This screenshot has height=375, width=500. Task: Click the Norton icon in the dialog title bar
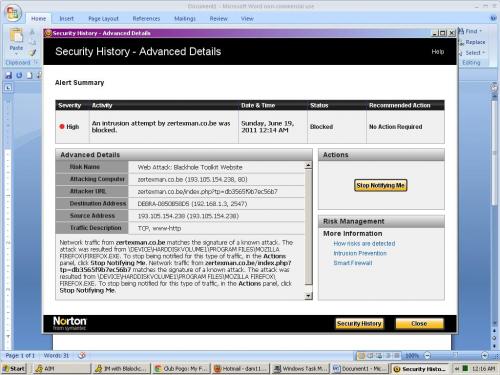point(48,33)
